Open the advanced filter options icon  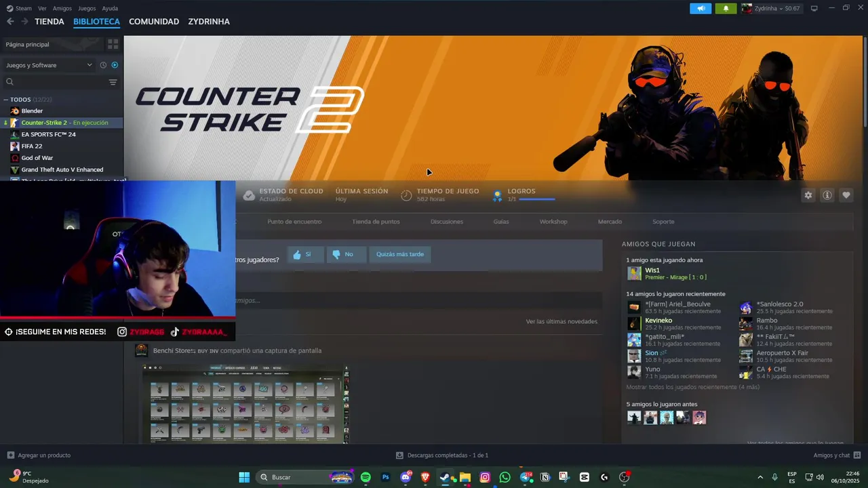[113, 82]
